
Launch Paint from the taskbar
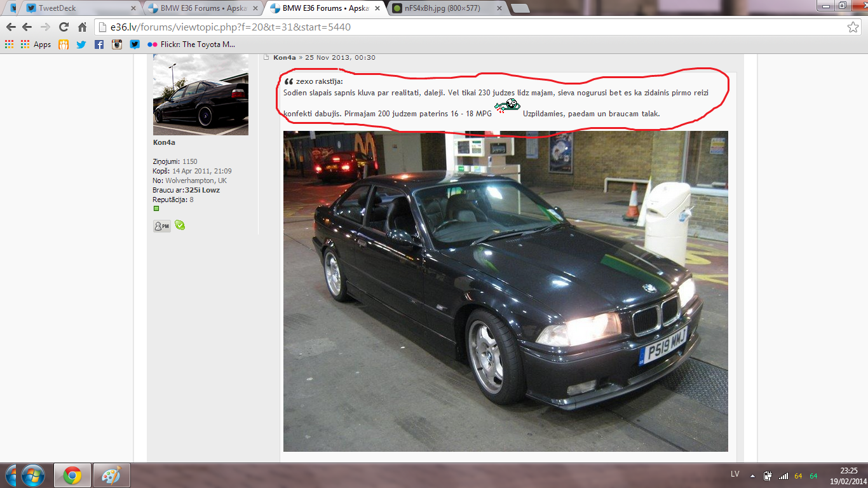(111, 475)
